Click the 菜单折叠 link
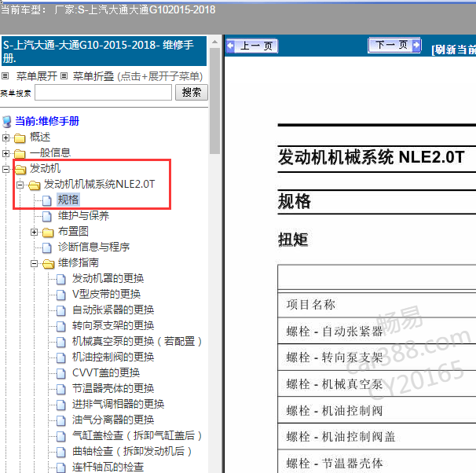 [93, 76]
